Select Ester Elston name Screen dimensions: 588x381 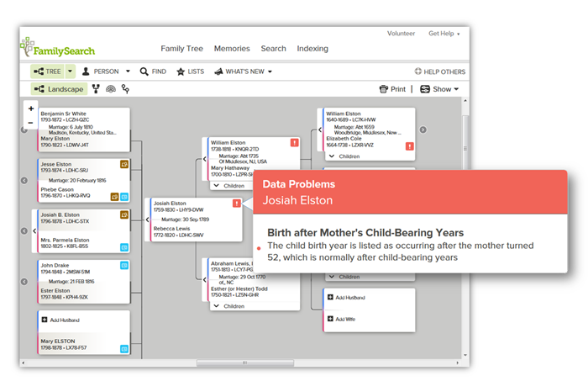pos(55,290)
